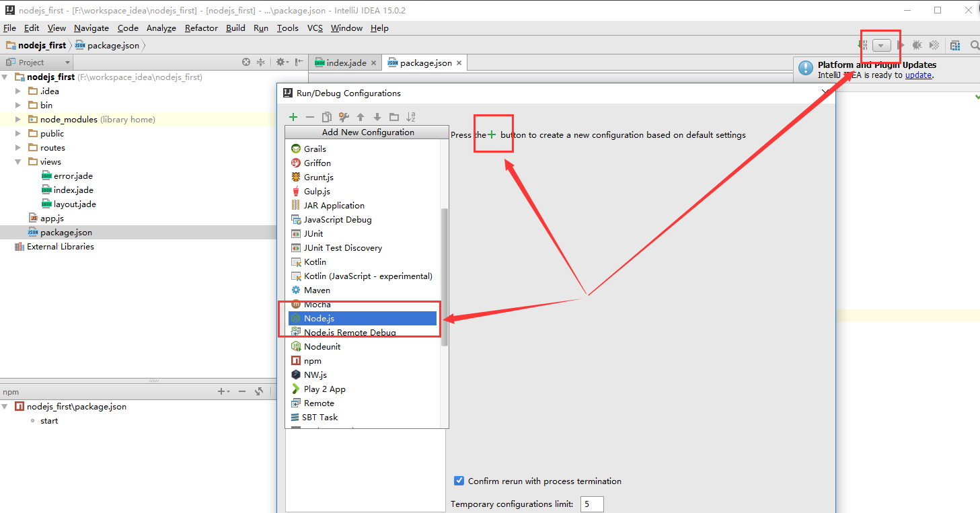Select app.js in the project tree

click(46, 218)
